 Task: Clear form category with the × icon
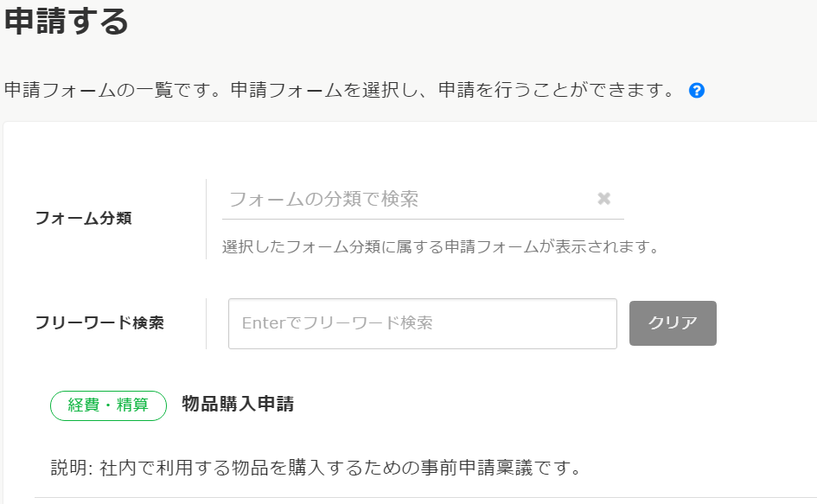pos(604,199)
